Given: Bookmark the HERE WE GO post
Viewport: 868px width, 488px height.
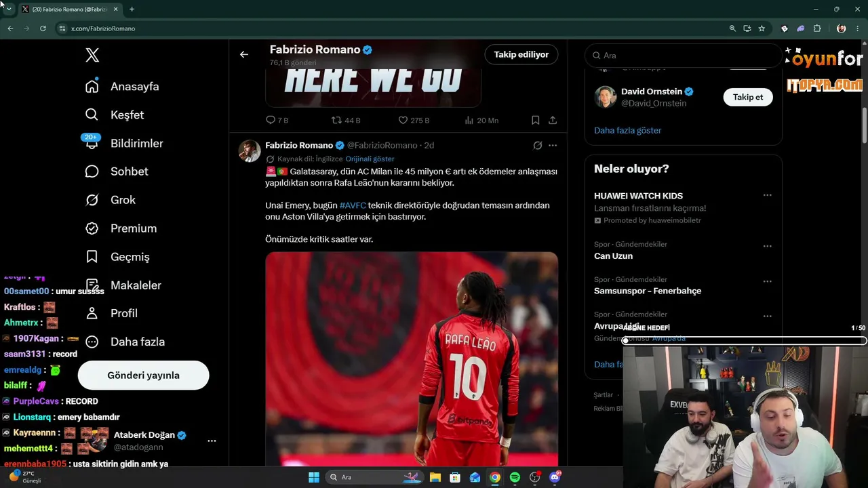Looking at the screenshot, I should [535, 120].
